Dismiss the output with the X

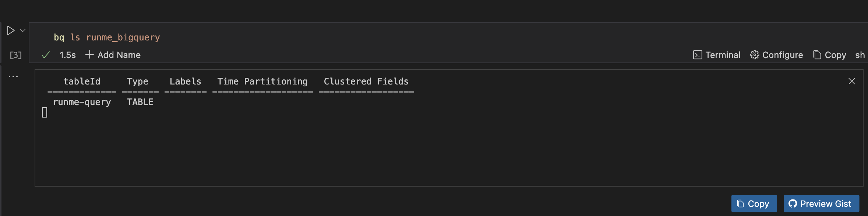coord(851,81)
